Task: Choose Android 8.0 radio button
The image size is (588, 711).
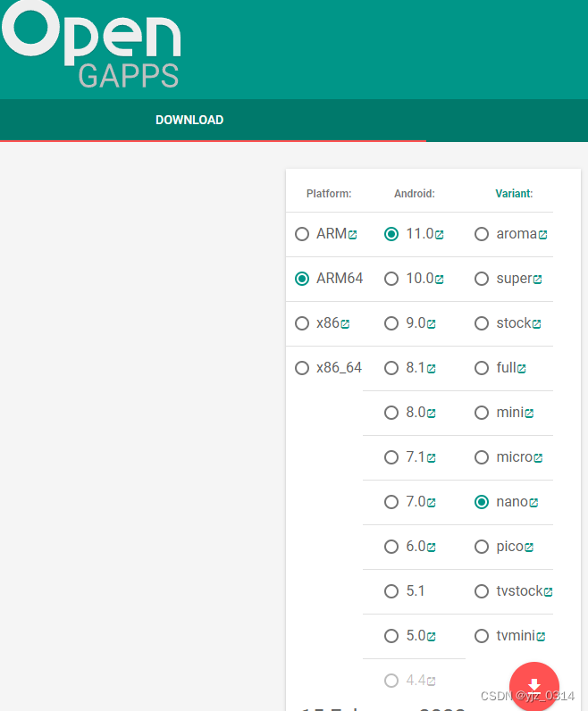Action: point(391,413)
